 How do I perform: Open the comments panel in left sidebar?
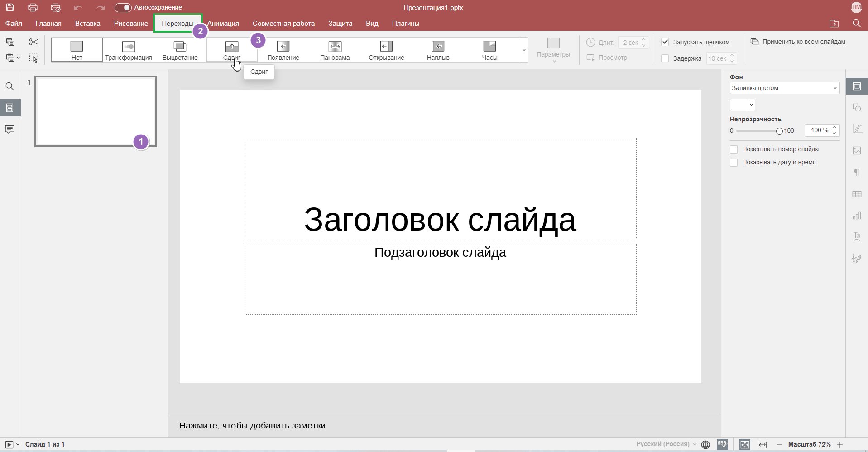tap(10, 130)
